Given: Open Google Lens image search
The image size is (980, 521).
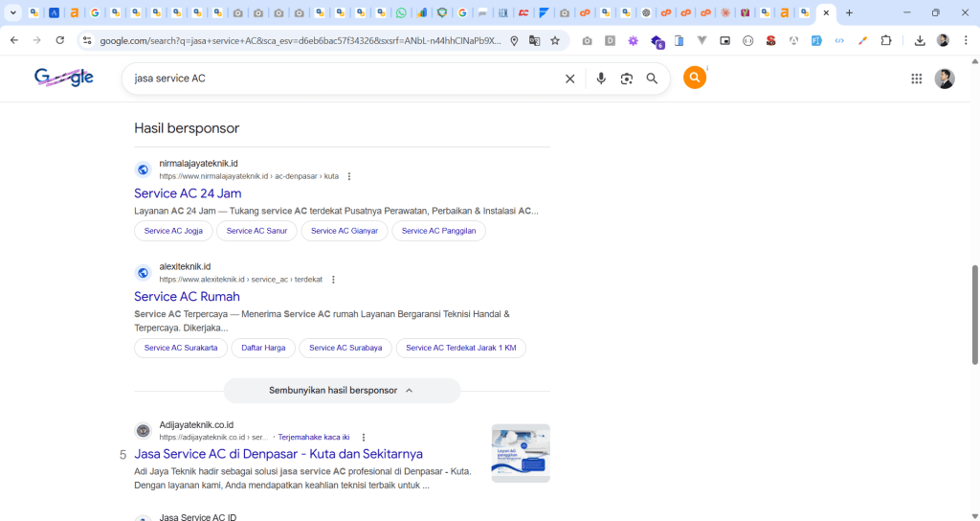Looking at the screenshot, I should (627, 79).
